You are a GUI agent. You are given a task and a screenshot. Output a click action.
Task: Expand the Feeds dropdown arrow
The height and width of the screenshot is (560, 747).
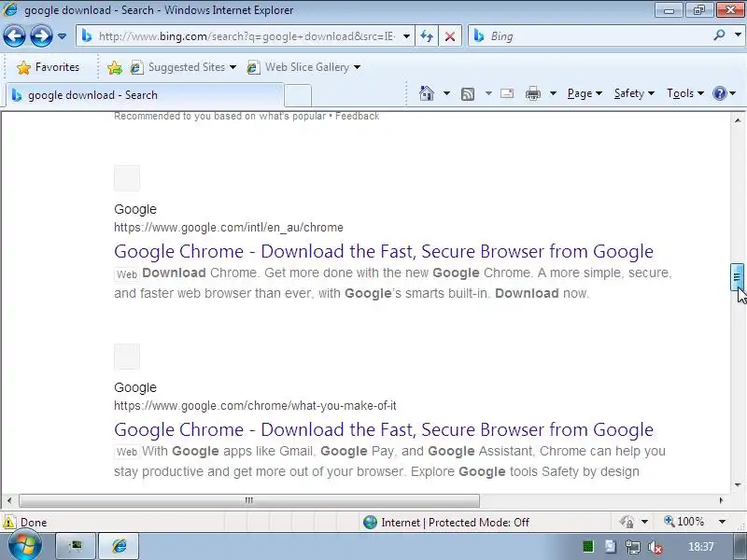(x=488, y=93)
